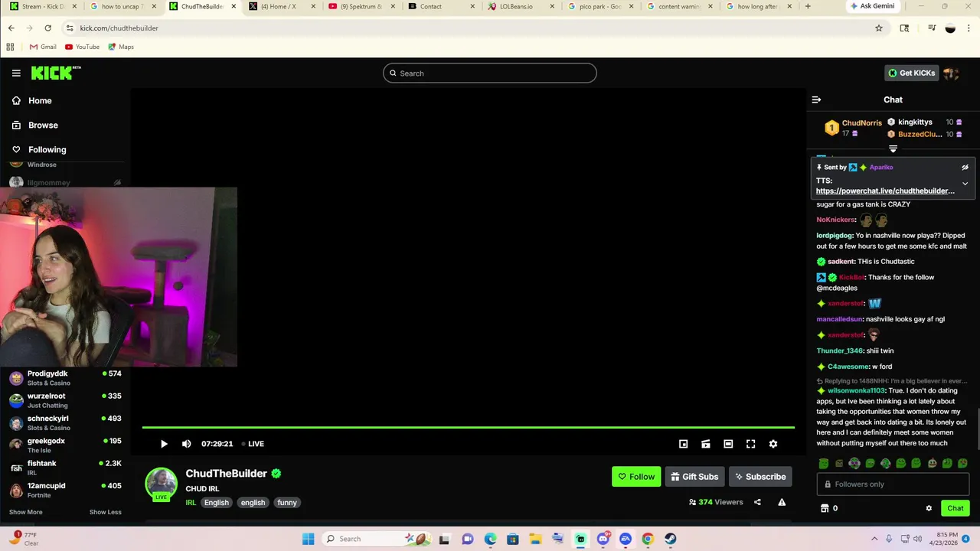This screenshot has width=980, height=551.
Task: Select first emote in quick emote bar
Action: [823, 463]
